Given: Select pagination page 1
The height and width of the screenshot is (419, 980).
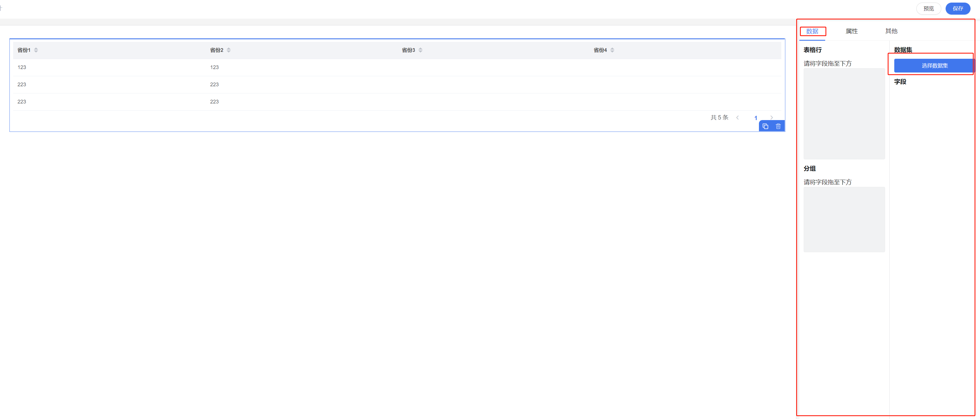Looking at the screenshot, I should 756,118.
